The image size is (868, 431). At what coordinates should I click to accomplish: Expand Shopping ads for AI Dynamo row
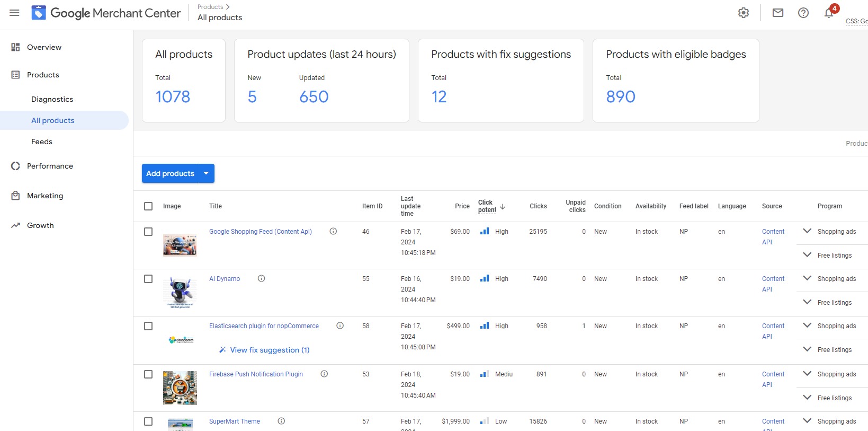(807, 278)
